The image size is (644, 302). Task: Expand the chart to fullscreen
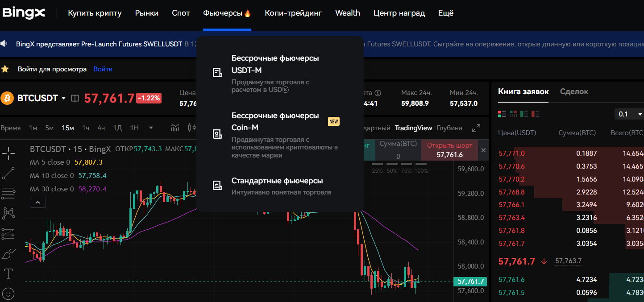click(x=476, y=128)
